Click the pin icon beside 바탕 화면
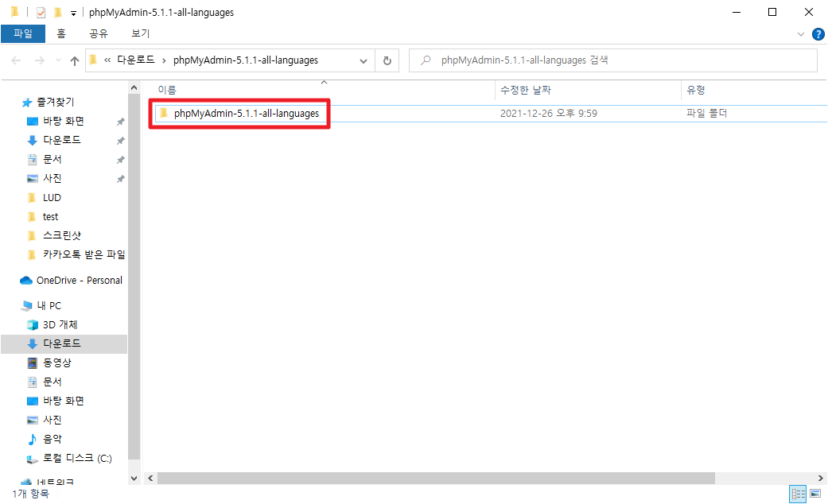 [x=121, y=122]
